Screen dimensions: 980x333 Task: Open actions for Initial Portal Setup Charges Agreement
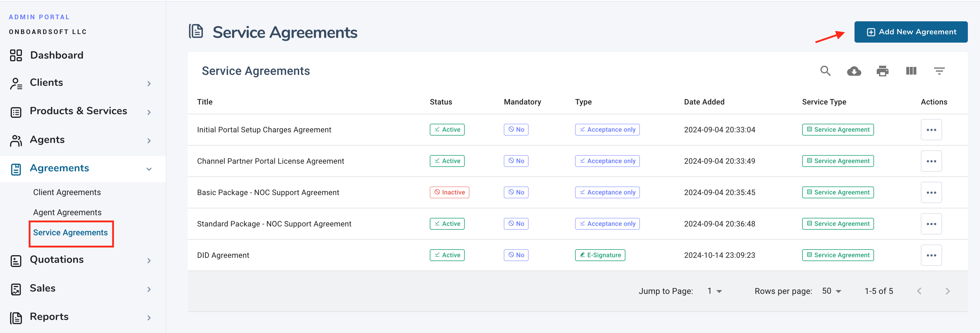931,129
